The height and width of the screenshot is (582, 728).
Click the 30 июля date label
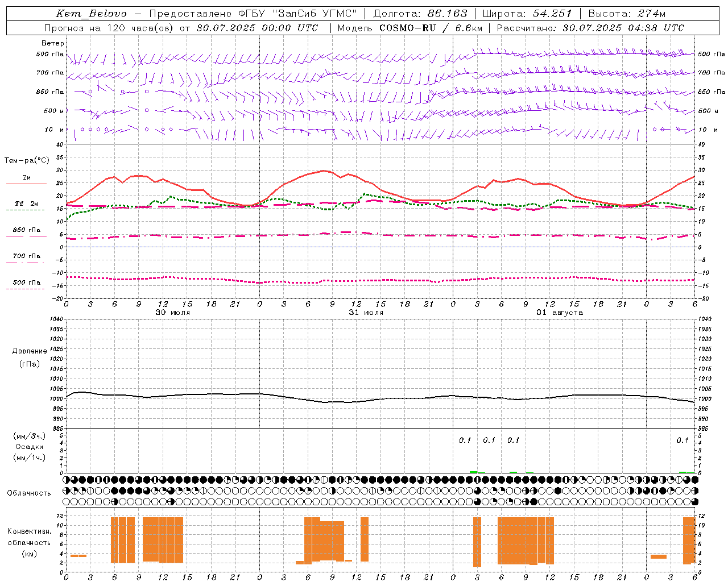173,312
